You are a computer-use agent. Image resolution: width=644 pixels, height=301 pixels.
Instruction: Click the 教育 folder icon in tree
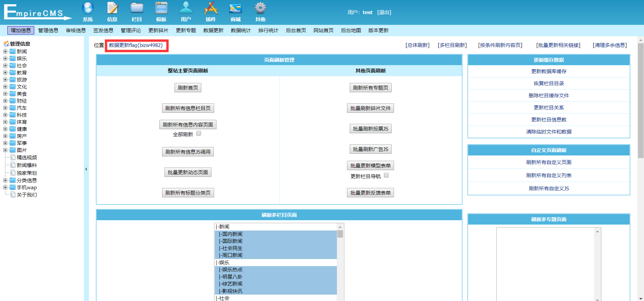pos(13,72)
